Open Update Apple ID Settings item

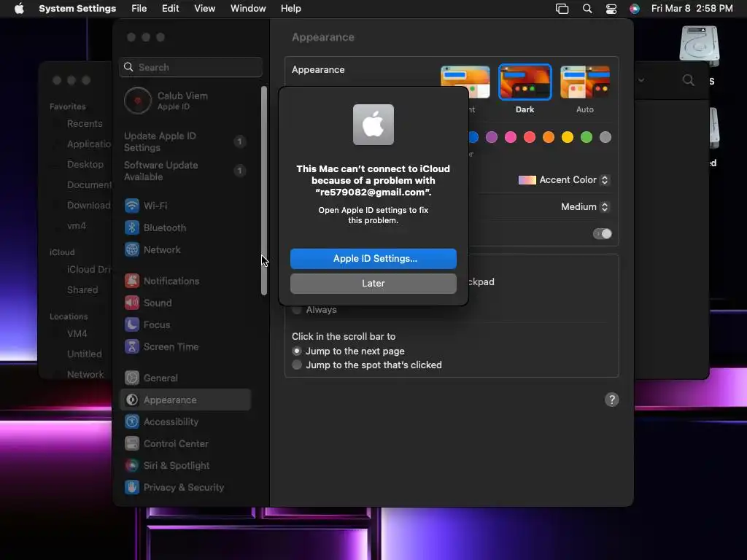pos(185,142)
